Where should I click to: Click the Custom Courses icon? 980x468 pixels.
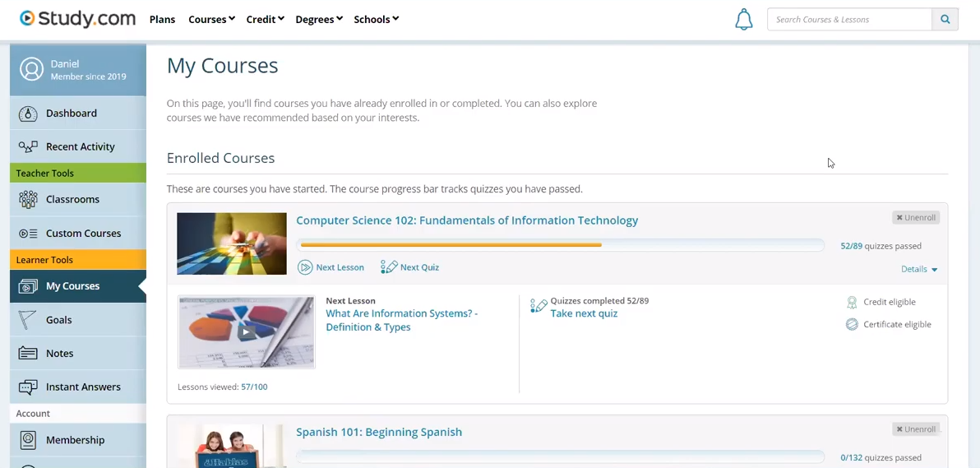pos(28,234)
